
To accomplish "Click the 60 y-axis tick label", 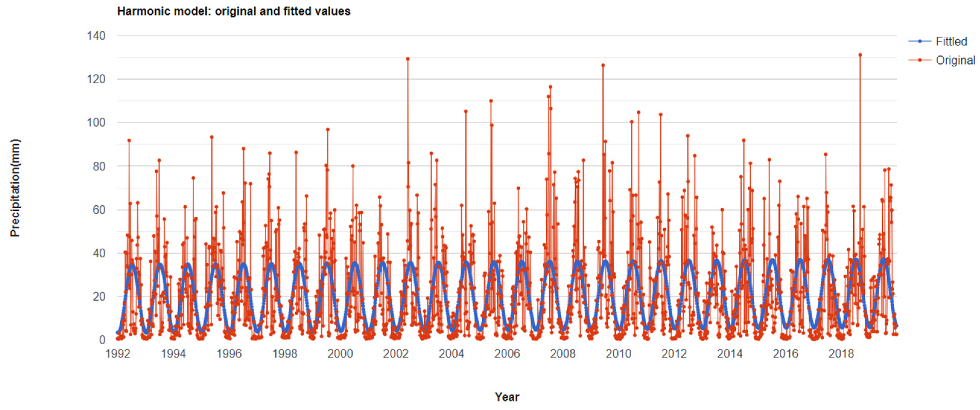I will (99, 210).
